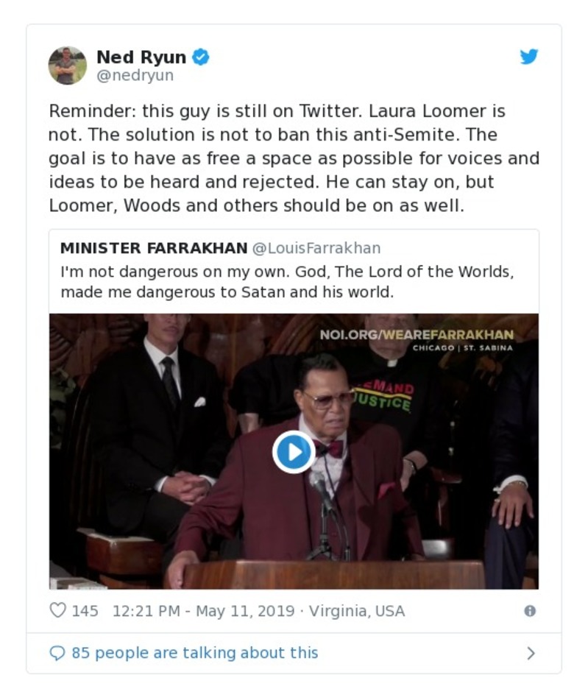
Task: Play the embedded Farrakhan video
Action: pos(294,452)
